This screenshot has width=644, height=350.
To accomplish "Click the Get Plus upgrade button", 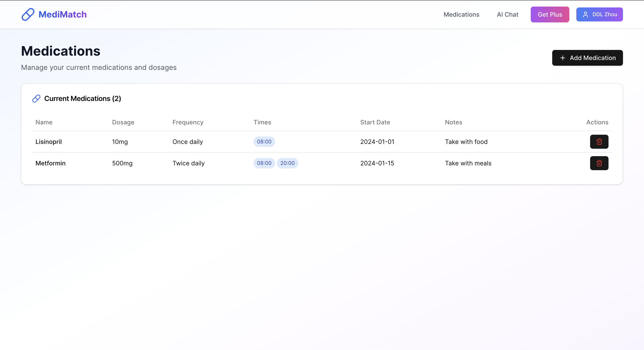I will point(550,14).
